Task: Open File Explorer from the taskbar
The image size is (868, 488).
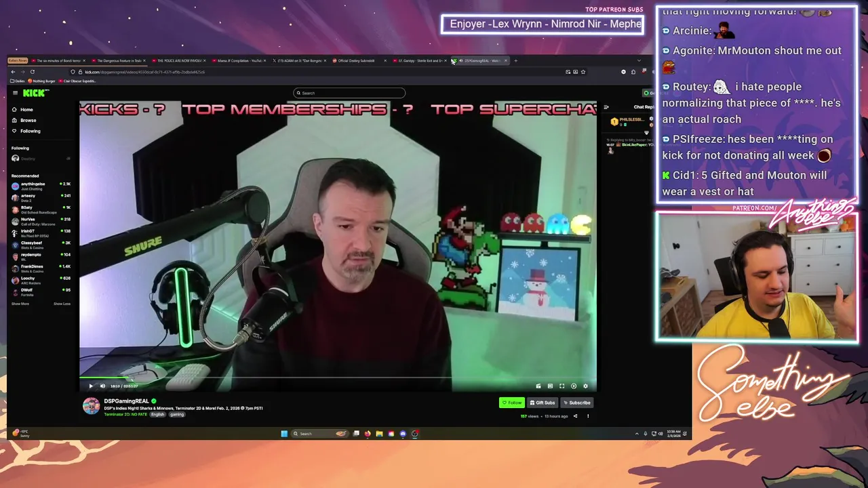Action: coord(379,434)
